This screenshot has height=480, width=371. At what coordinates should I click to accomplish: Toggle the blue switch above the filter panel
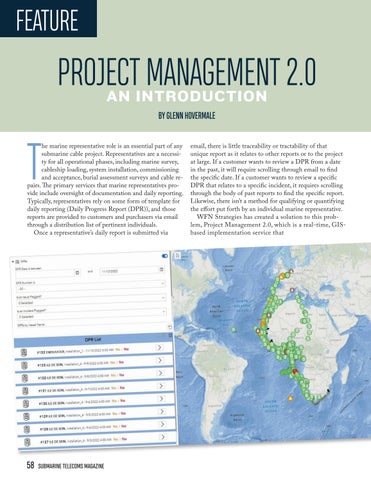(165, 256)
